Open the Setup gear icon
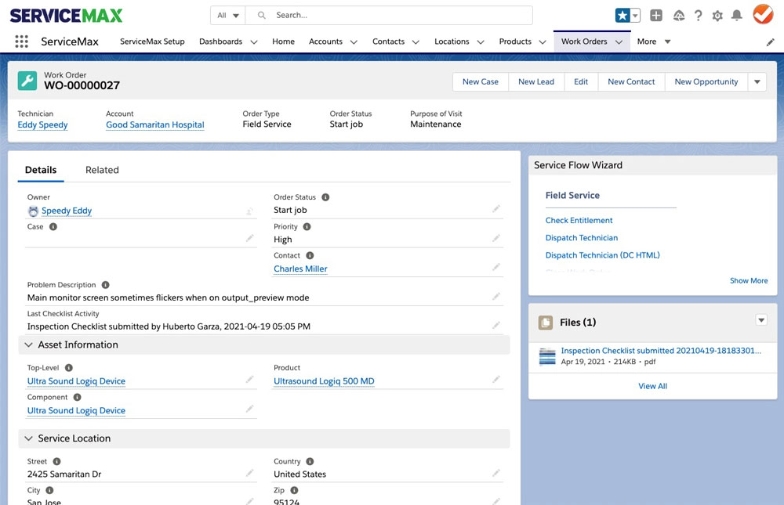This screenshot has height=505, width=784. 718,16
